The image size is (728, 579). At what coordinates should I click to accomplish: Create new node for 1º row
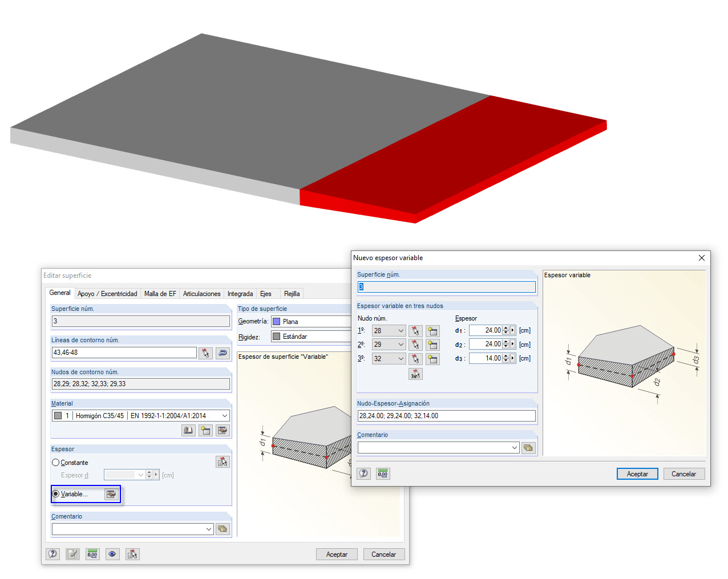432,331
